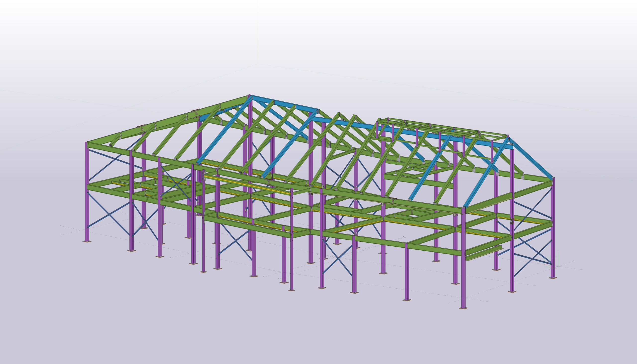
Task: Click base plate under leftmost corner column
Action: 87,241
